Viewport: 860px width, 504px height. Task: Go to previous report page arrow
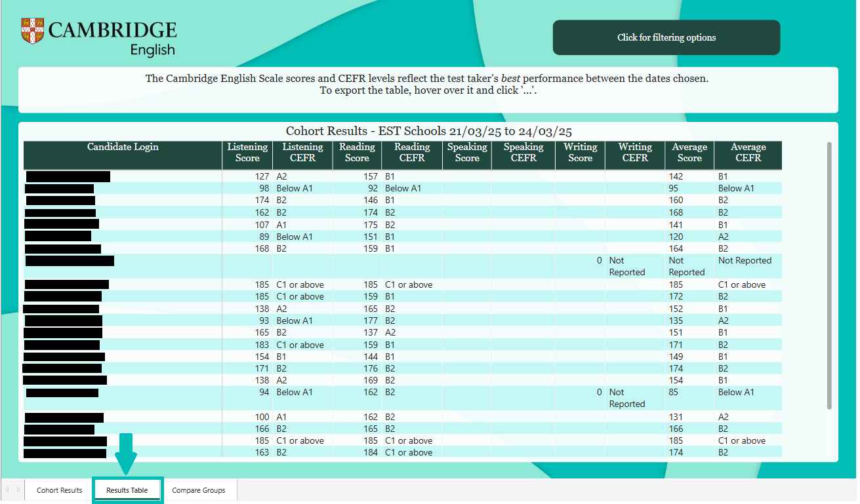click(x=7, y=490)
